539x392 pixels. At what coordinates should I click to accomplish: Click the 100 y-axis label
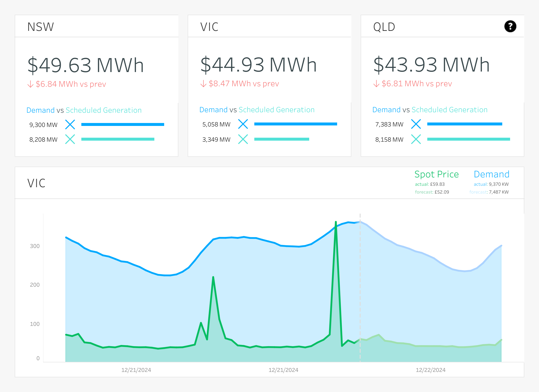pyautogui.click(x=35, y=324)
